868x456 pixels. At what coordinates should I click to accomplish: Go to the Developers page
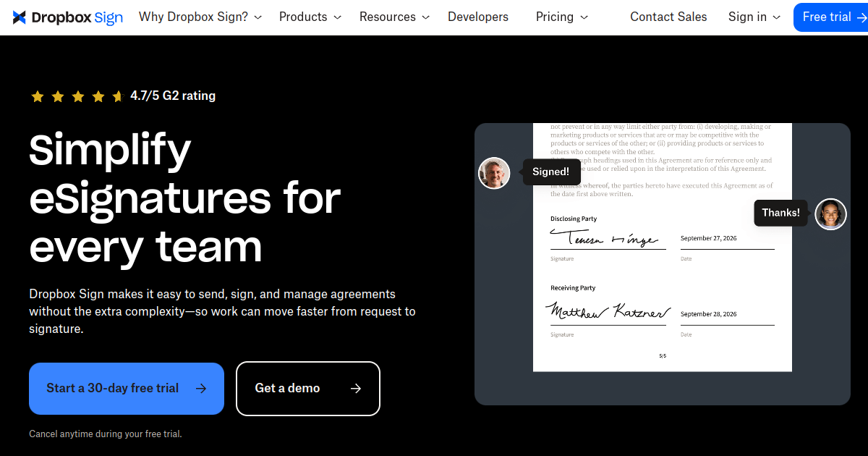coord(478,17)
